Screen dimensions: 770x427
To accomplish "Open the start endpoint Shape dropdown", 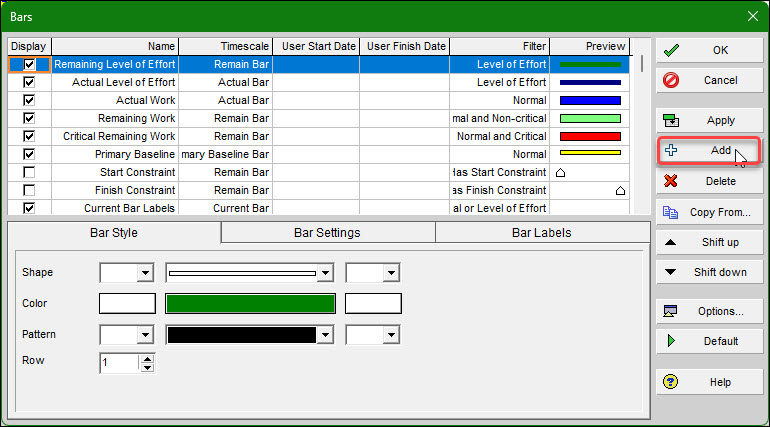I will tap(145, 273).
